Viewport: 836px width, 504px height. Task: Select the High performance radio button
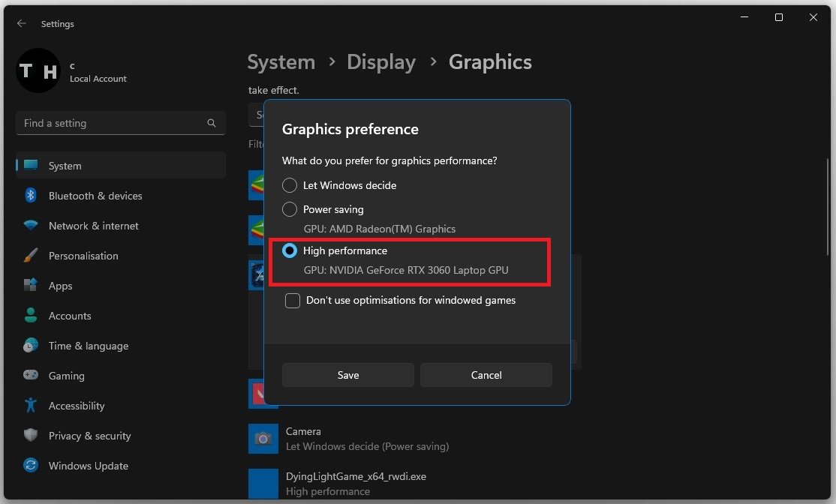coord(290,250)
